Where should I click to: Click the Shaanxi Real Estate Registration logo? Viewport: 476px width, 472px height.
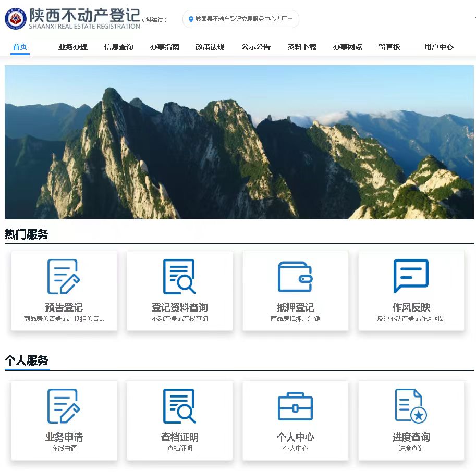coord(16,19)
